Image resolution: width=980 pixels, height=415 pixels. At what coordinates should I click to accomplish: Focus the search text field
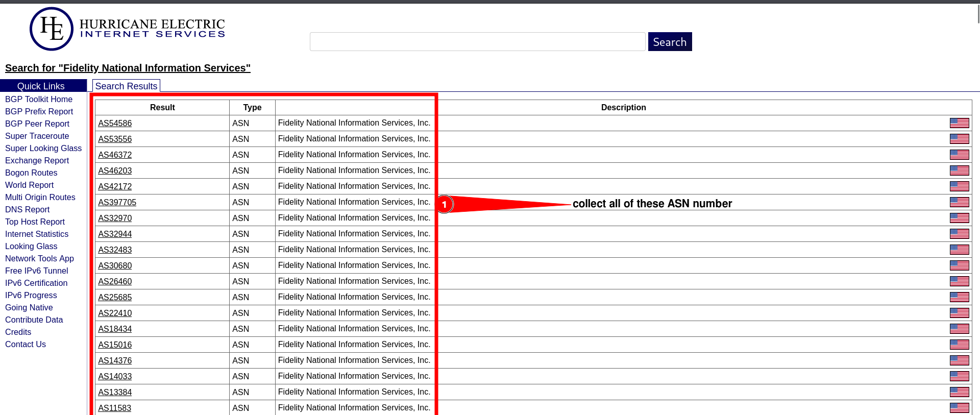[x=477, y=42]
